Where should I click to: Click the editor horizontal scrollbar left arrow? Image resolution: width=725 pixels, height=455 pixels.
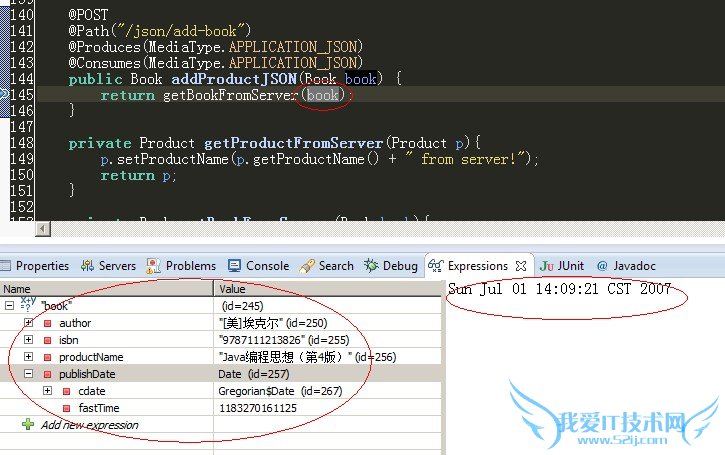[x=43, y=228]
